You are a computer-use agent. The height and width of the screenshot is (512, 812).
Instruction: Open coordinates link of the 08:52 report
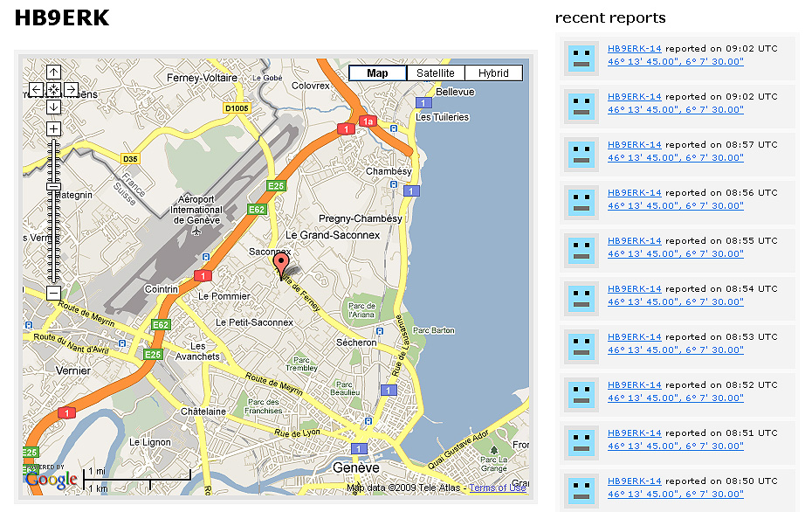(x=675, y=398)
